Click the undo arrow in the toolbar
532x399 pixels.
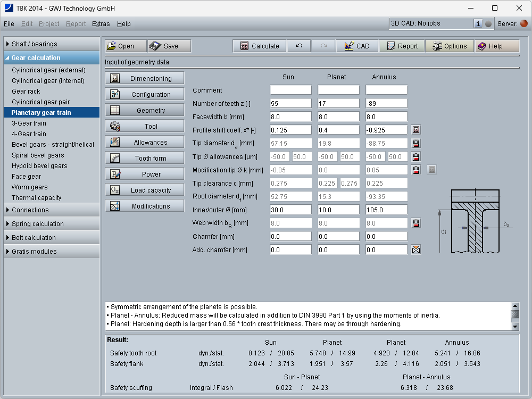pos(299,46)
